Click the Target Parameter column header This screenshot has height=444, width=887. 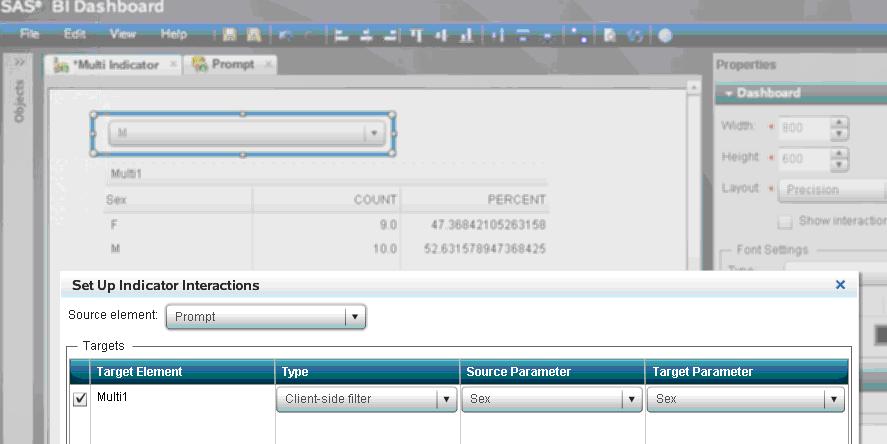click(747, 372)
